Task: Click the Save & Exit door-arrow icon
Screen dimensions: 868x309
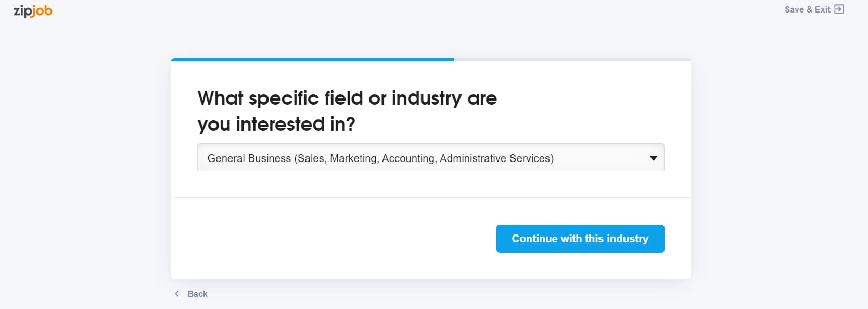Action: tap(839, 9)
